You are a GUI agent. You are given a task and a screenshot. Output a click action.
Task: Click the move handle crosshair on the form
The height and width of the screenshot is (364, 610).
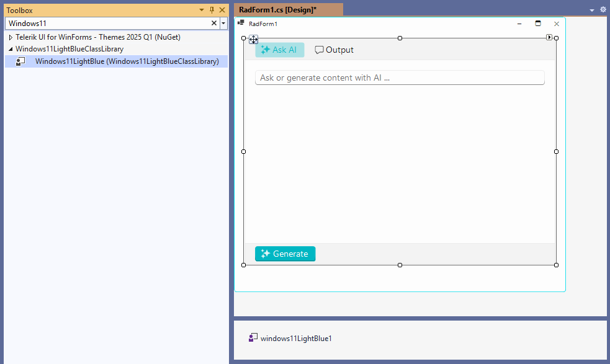(254, 39)
